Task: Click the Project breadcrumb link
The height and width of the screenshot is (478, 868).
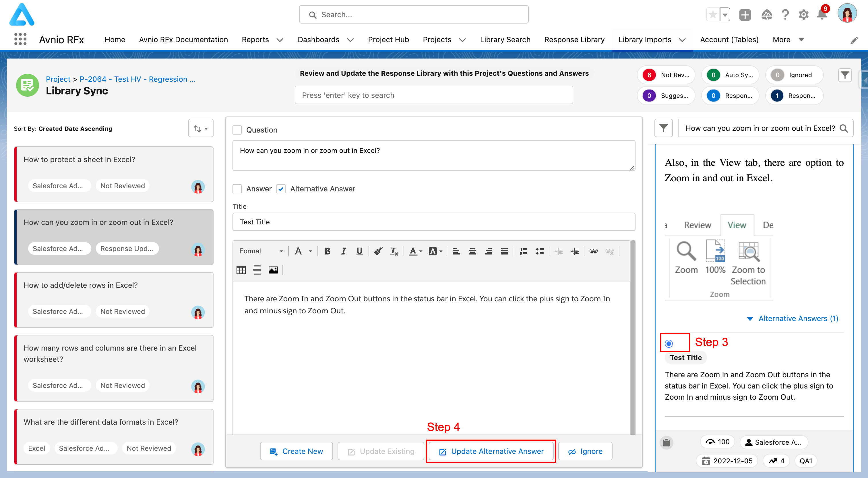Action: (x=58, y=79)
